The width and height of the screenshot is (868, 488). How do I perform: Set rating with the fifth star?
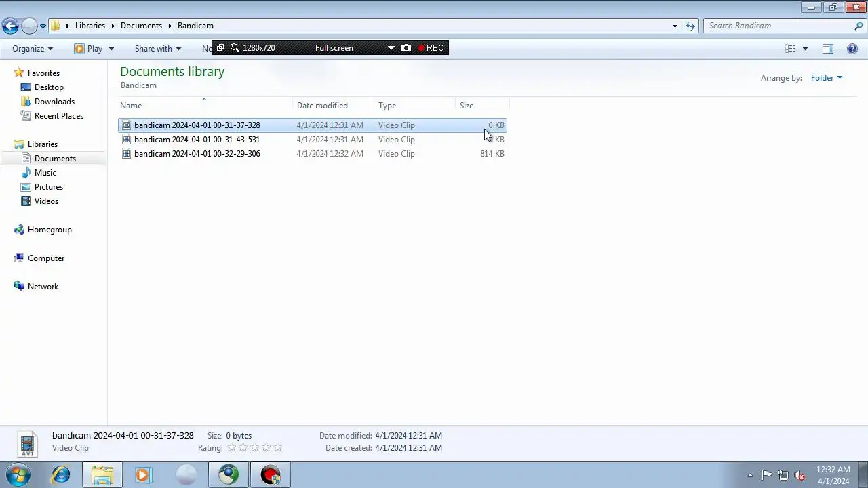pos(277,448)
